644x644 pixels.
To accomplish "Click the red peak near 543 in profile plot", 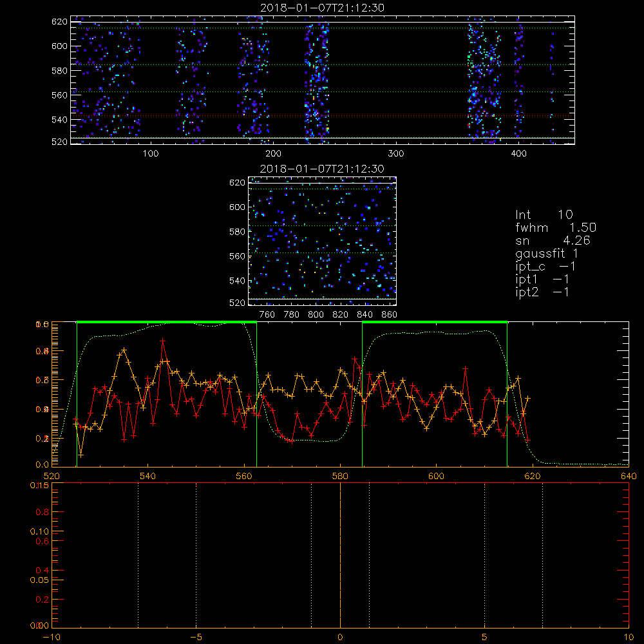I will point(163,341).
